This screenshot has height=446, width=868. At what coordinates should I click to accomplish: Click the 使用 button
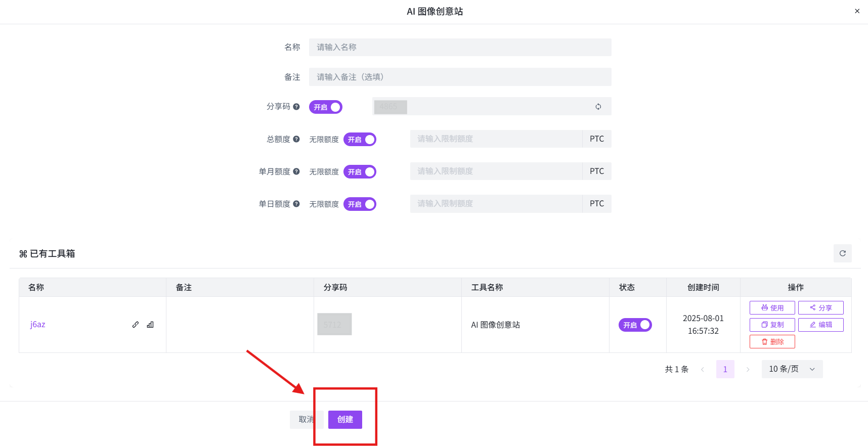(x=772, y=307)
